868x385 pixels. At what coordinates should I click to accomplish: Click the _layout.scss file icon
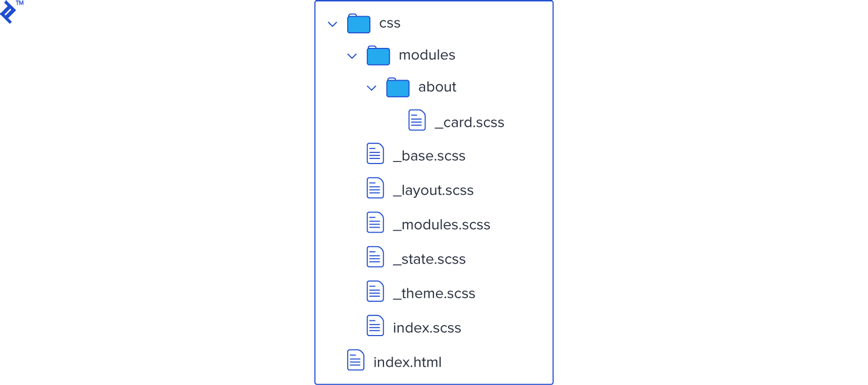[x=375, y=188]
